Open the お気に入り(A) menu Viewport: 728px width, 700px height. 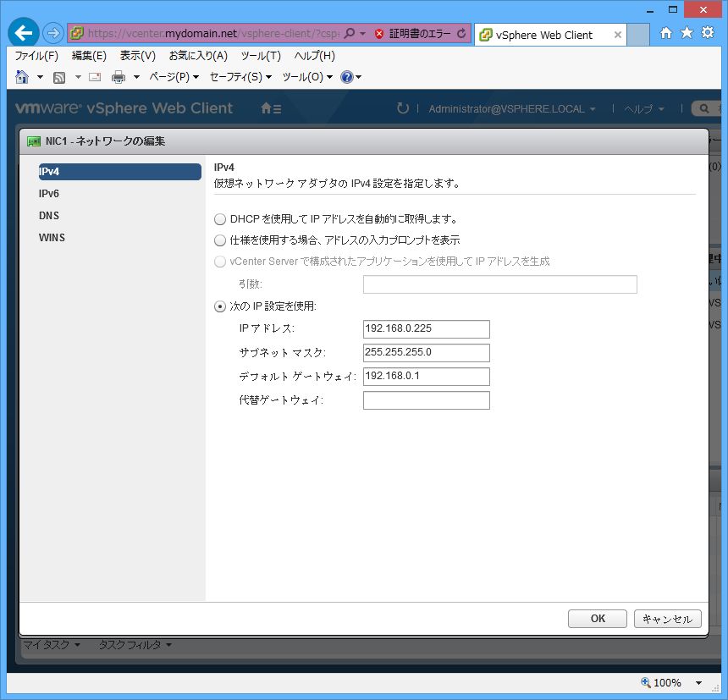tap(198, 56)
